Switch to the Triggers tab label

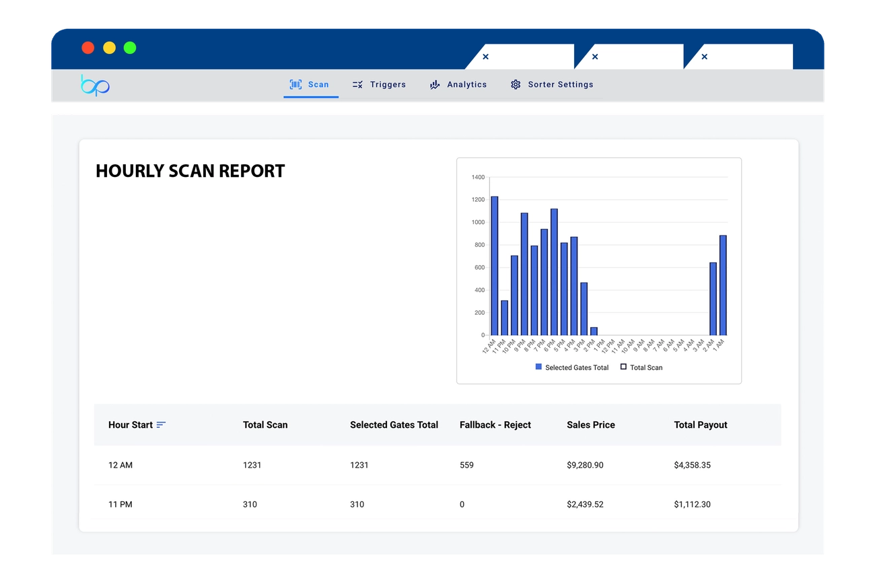tap(388, 85)
